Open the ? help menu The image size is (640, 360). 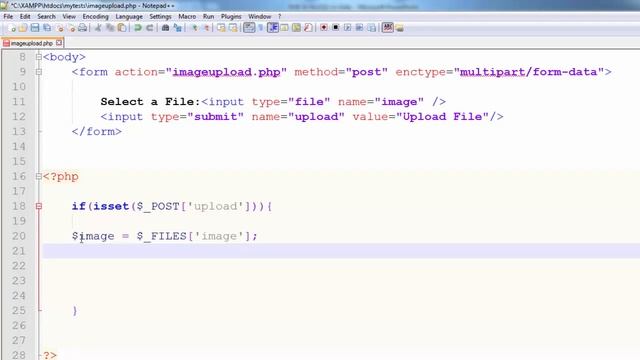(280, 17)
